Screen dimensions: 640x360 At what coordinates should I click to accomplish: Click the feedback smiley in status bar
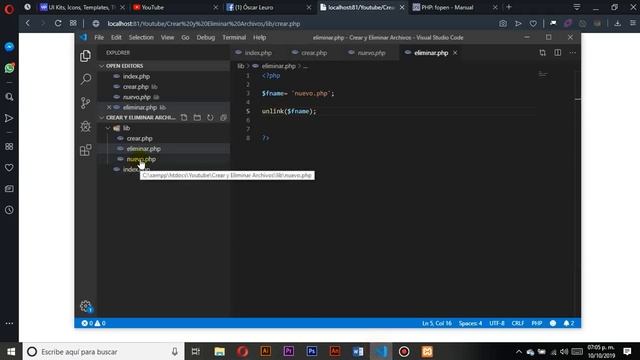click(553, 323)
